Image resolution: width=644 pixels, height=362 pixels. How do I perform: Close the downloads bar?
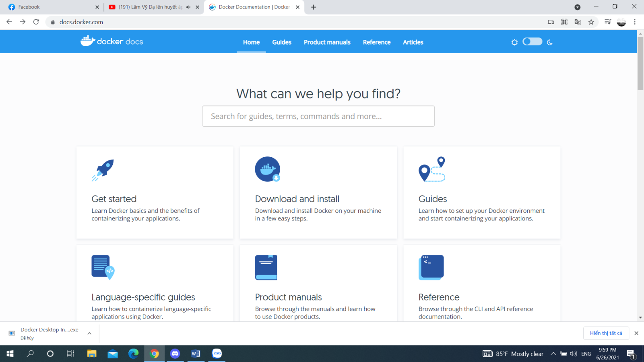point(636,333)
